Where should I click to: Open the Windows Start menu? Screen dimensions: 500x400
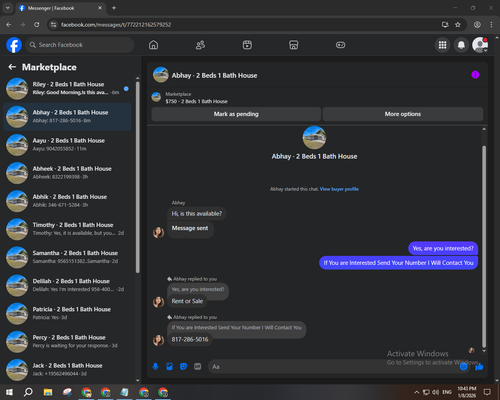9,392
